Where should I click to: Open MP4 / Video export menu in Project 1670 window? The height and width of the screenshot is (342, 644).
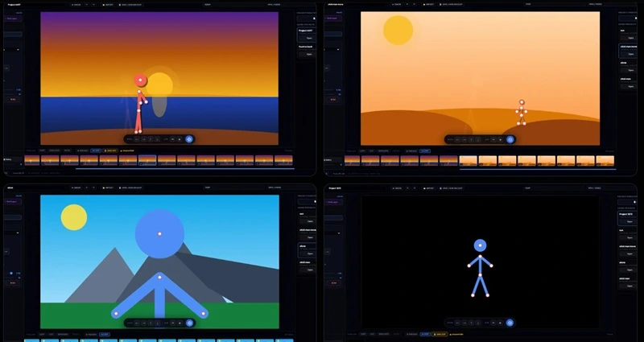point(595,188)
